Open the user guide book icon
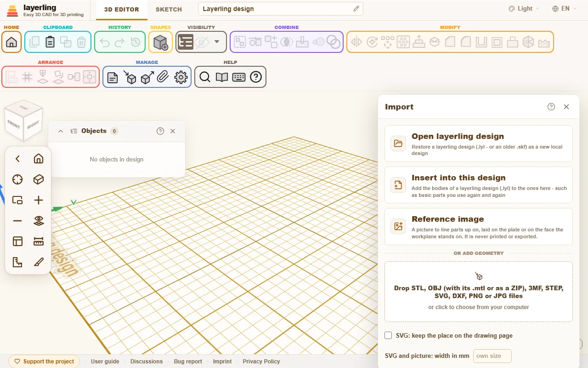 click(x=222, y=77)
